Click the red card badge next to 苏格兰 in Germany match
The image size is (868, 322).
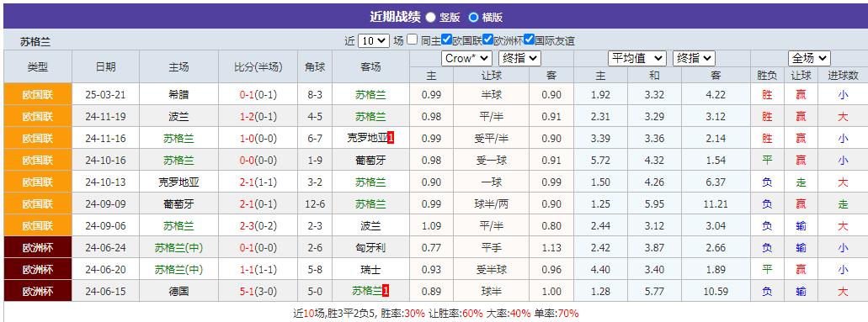386,291
